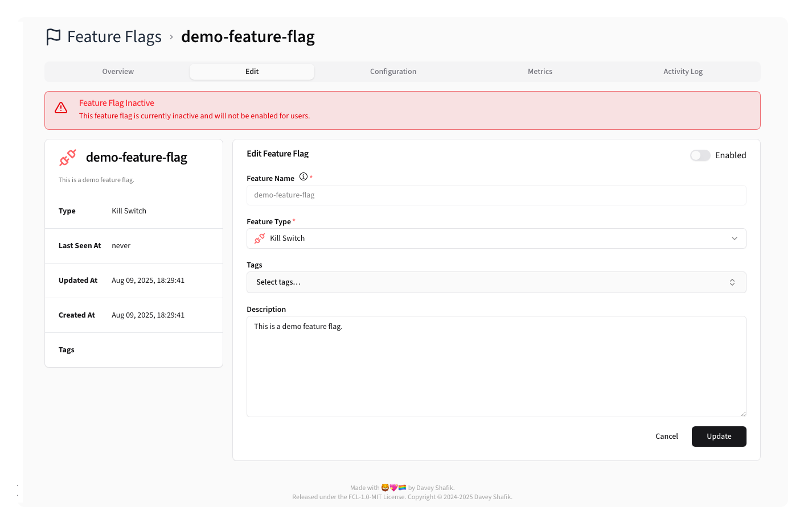Open the Activity Log tab
812x531 pixels.
pos(683,71)
